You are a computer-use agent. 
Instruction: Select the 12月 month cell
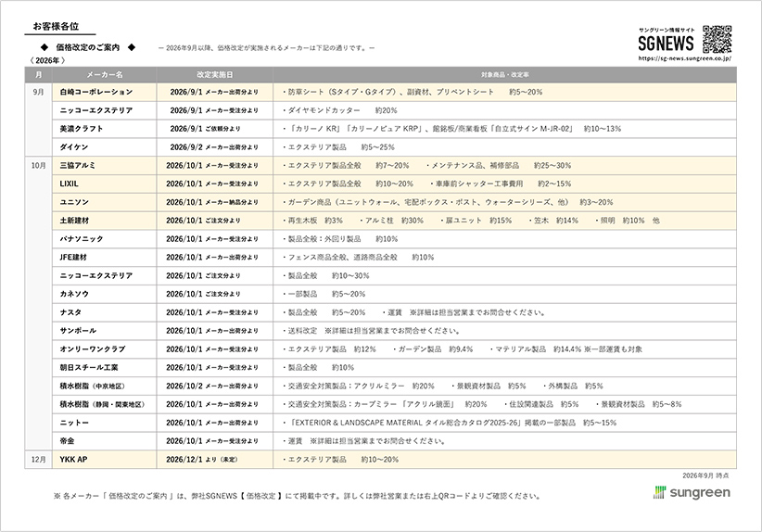pyautogui.click(x=38, y=459)
